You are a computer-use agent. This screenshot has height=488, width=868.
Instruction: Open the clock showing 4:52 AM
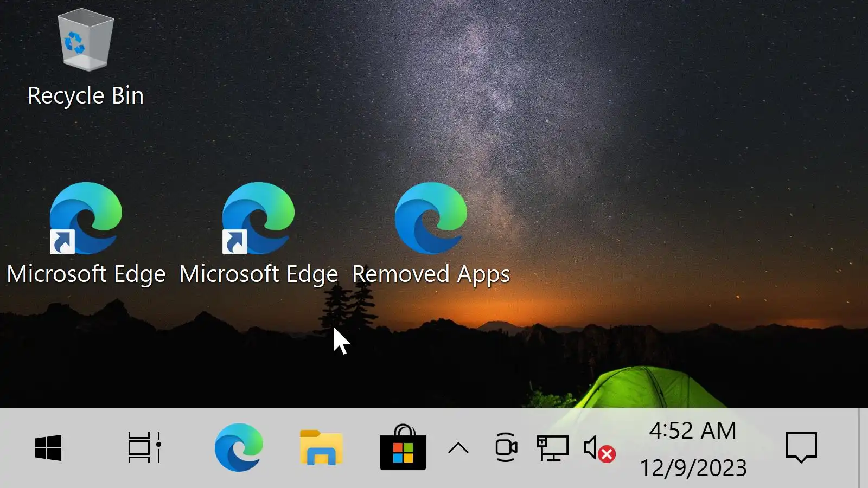tap(693, 449)
